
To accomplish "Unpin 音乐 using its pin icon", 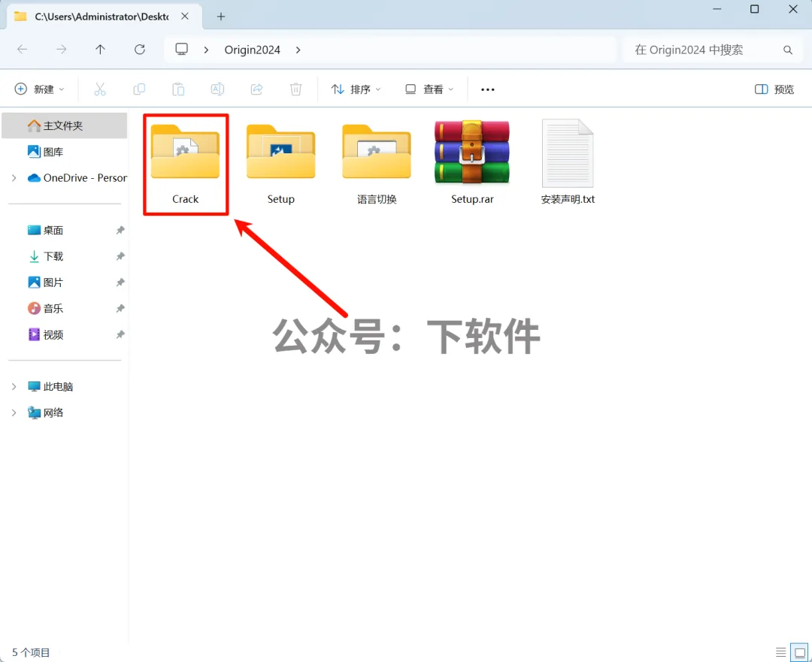I will click(x=120, y=309).
